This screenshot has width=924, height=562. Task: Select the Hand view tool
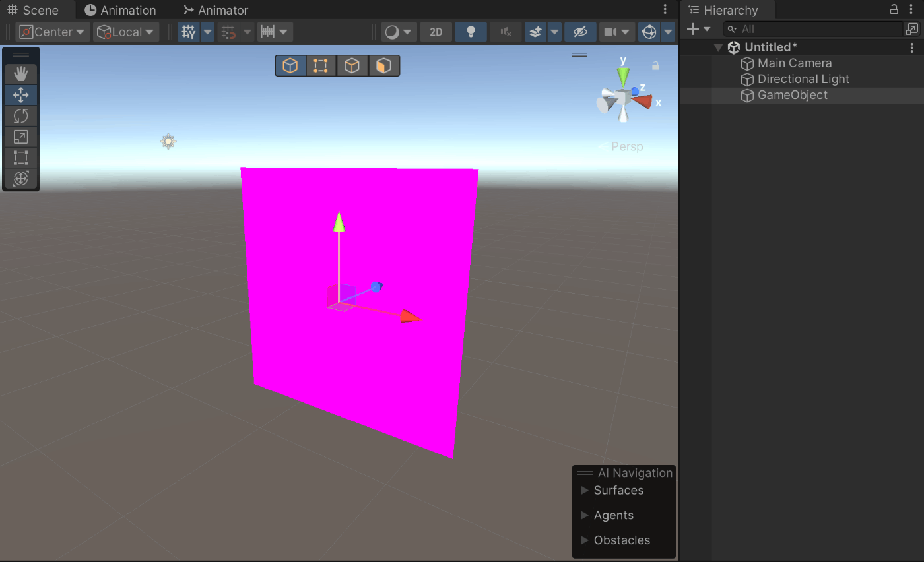pyautogui.click(x=21, y=74)
